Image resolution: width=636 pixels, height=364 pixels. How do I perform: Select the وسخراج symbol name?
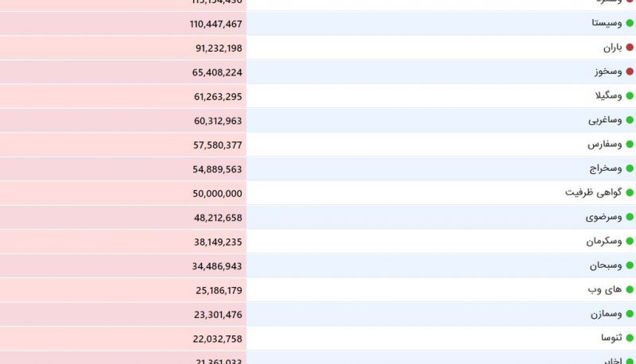pyautogui.click(x=606, y=168)
